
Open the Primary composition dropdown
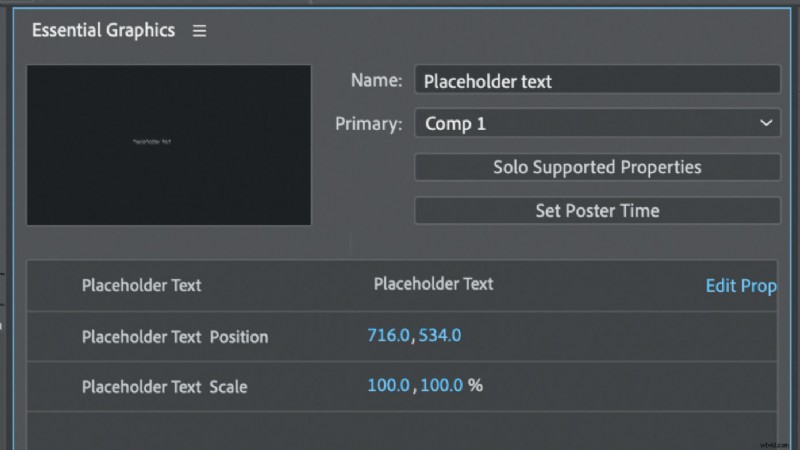597,124
